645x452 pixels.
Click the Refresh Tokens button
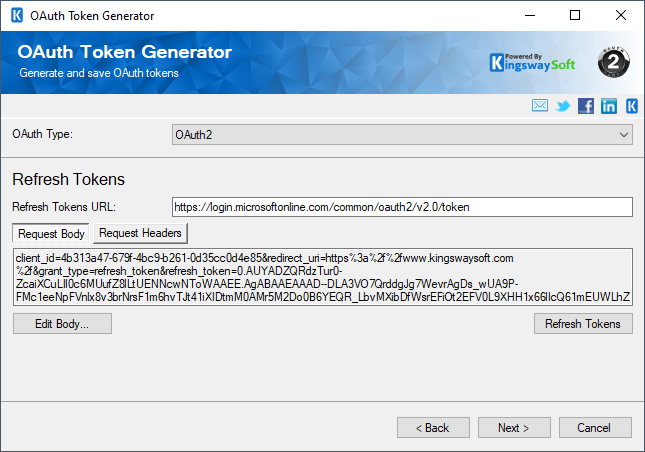583,324
